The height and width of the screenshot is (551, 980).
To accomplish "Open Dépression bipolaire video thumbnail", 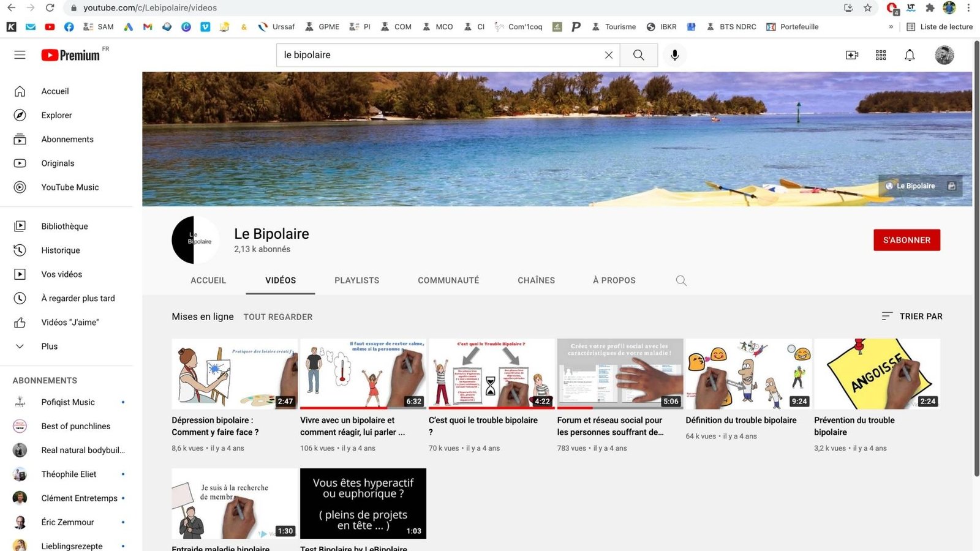I will click(235, 374).
